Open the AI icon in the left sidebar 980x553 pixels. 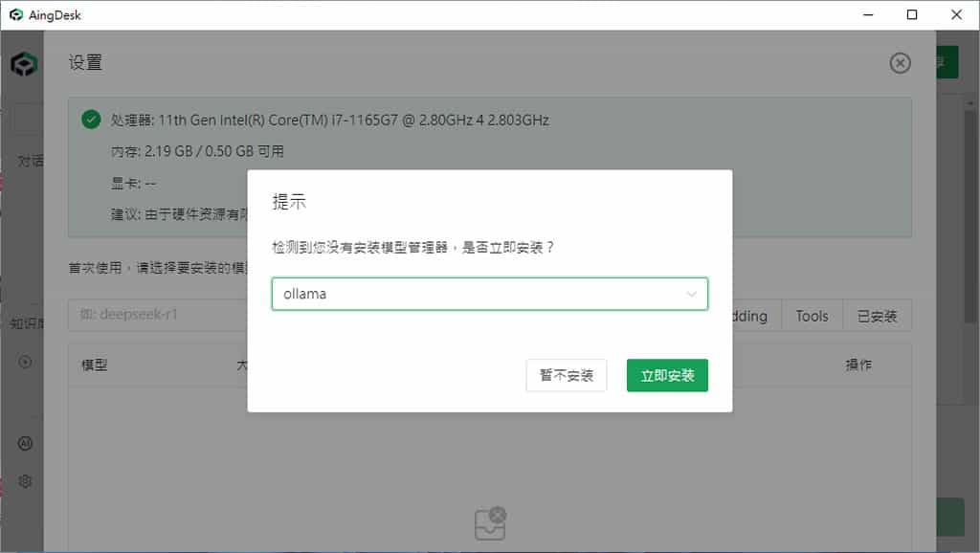25,444
